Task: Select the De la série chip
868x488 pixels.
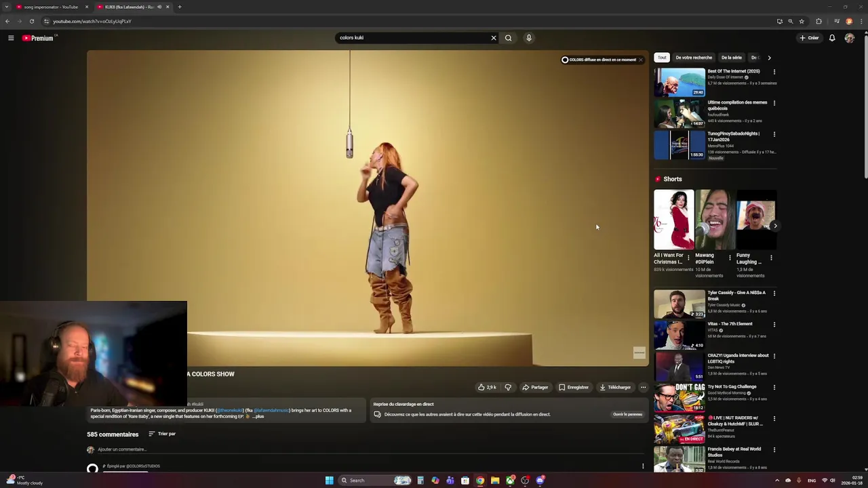Action: pyautogui.click(x=732, y=58)
